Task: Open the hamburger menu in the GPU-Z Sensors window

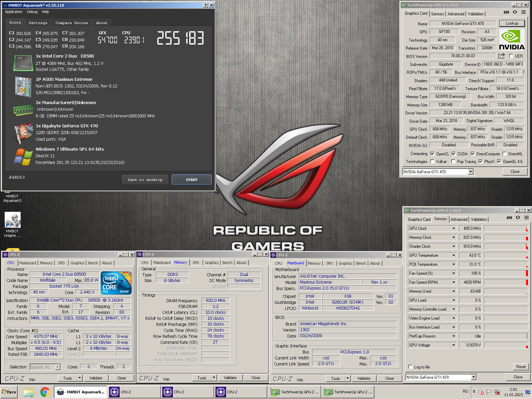Action: (x=526, y=217)
